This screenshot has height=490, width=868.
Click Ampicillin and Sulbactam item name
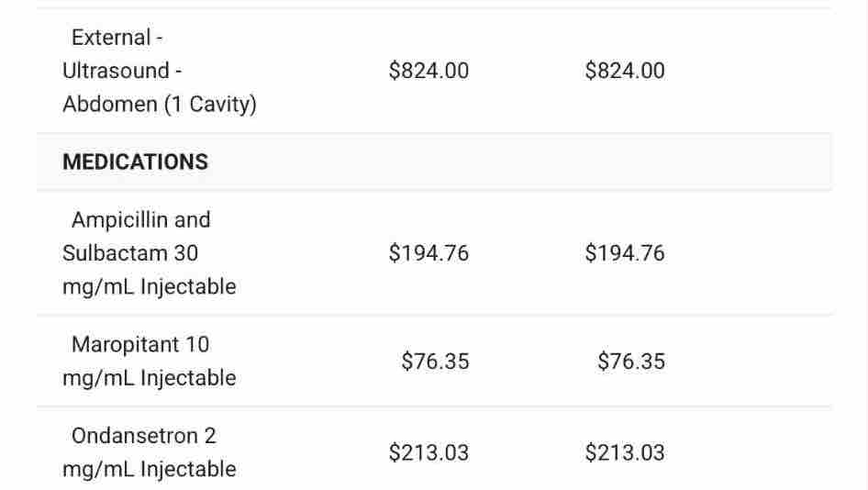(141, 220)
